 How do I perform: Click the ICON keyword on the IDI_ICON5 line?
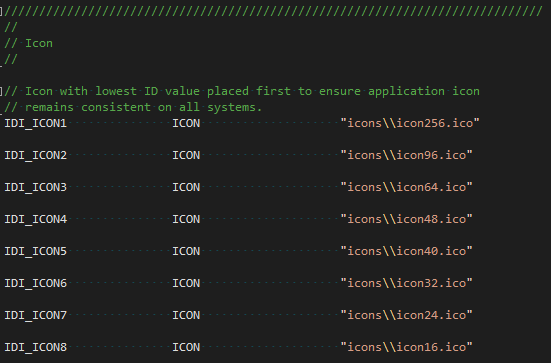click(186, 251)
